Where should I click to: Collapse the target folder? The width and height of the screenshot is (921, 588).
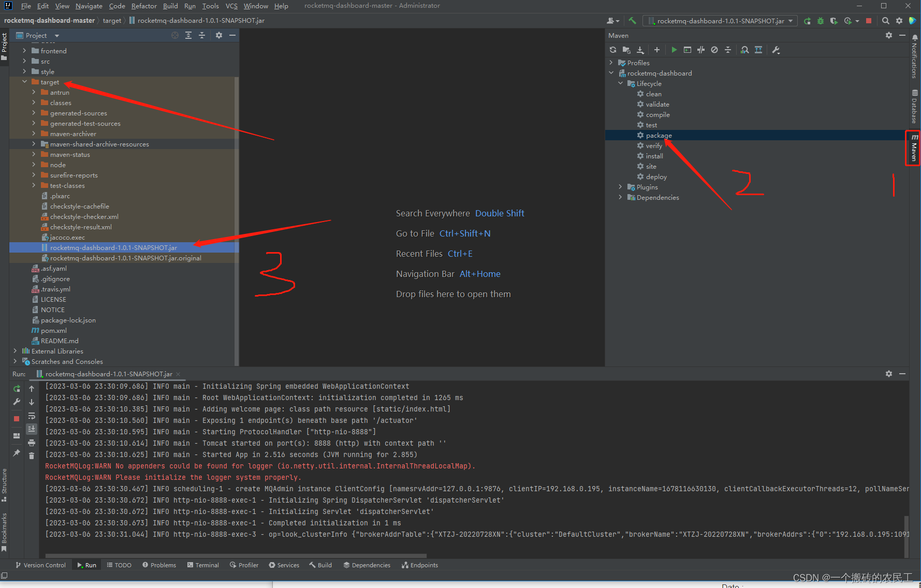click(24, 82)
